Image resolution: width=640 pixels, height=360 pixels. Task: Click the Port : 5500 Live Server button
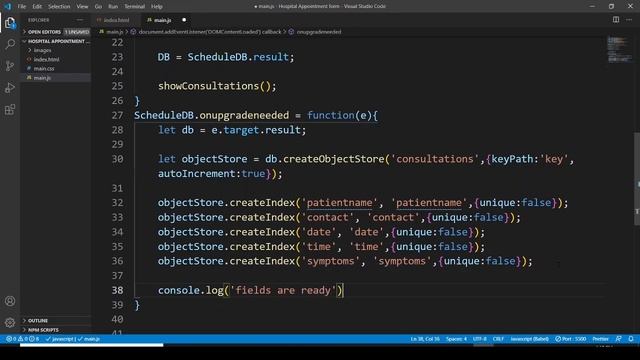[570, 339]
